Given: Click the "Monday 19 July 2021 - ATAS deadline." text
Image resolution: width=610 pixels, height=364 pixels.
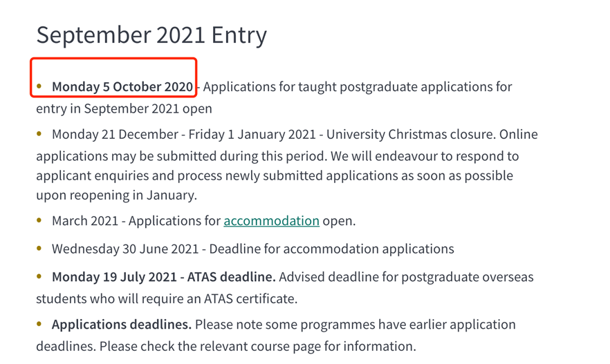Looking at the screenshot, I should tap(164, 277).
